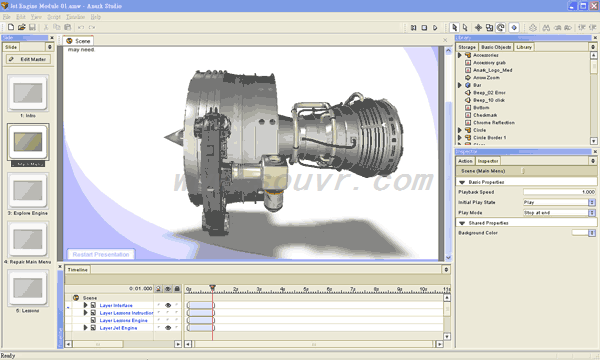Click the New file toolbar icon
600x360 pixels.
coord(11,27)
